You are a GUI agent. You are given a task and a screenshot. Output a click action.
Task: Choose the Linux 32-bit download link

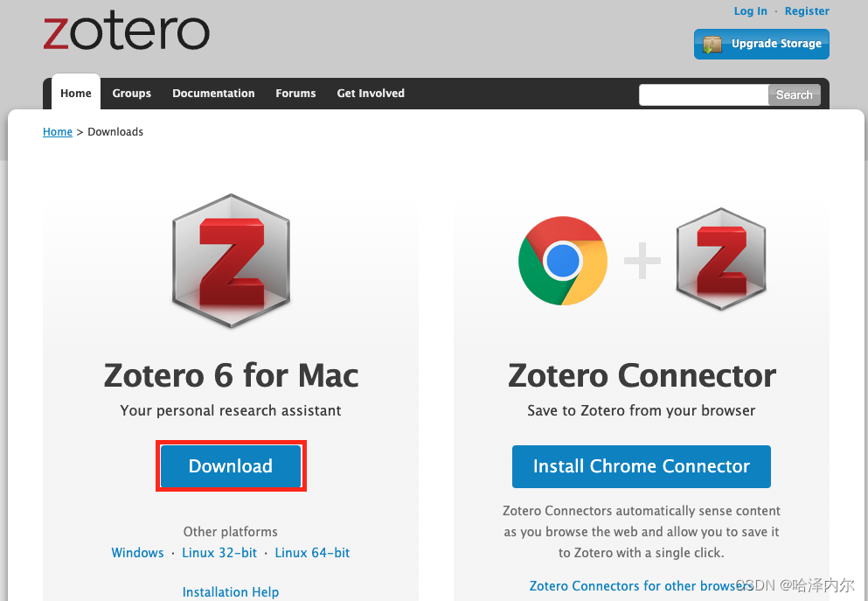pyautogui.click(x=219, y=552)
